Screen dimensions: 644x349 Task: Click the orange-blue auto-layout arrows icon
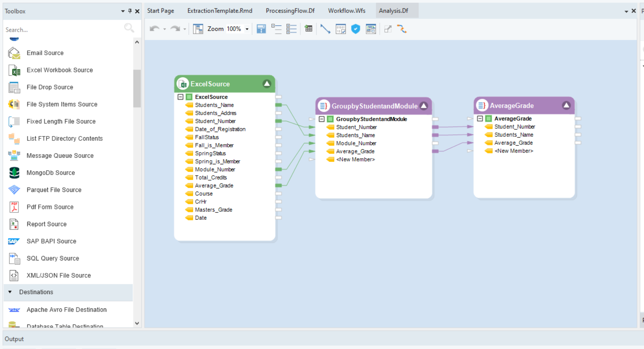pos(402,29)
